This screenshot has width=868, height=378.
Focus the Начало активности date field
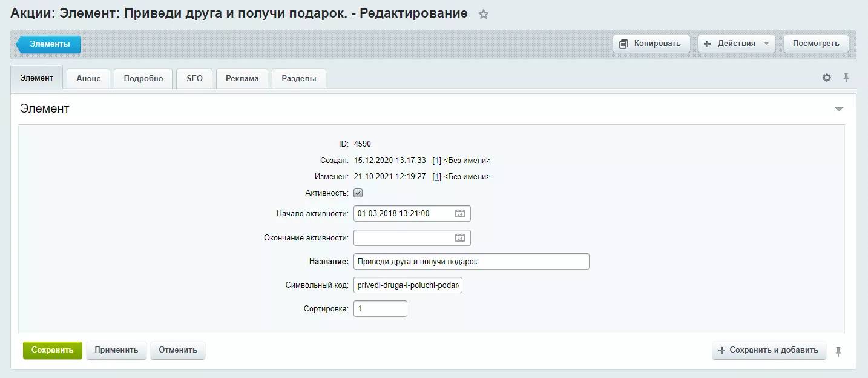coord(412,214)
